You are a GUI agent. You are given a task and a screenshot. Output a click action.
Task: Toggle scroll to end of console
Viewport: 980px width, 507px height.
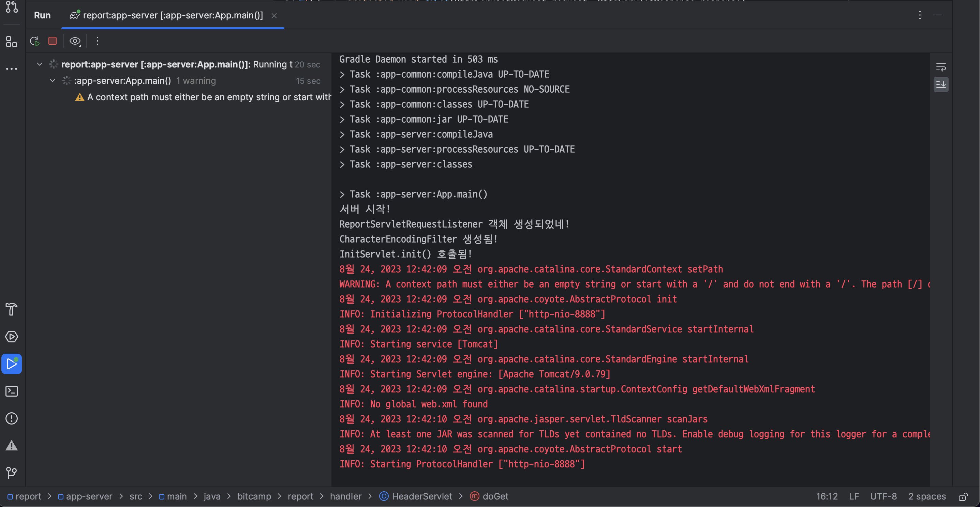[941, 84]
